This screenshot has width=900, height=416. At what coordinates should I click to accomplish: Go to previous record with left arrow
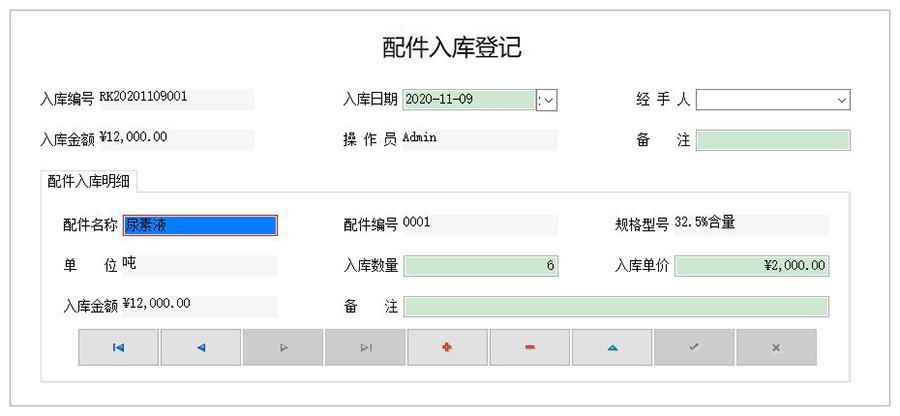(201, 347)
